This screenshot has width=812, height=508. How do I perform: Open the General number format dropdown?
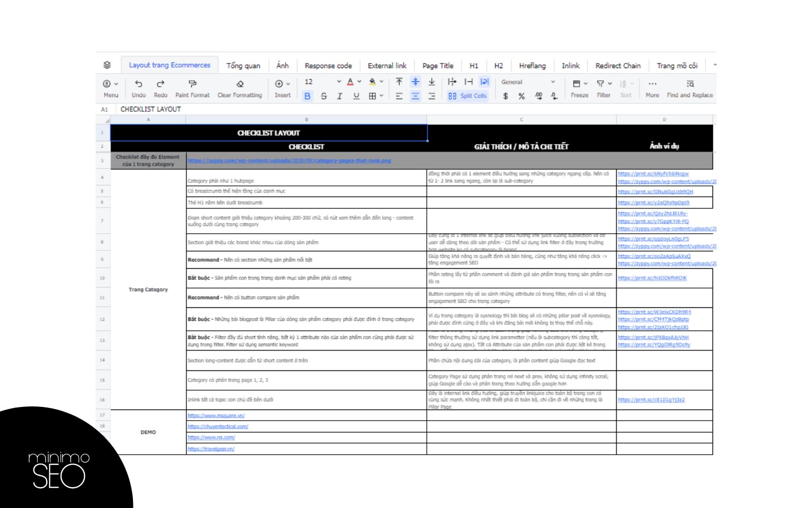tap(528, 82)
